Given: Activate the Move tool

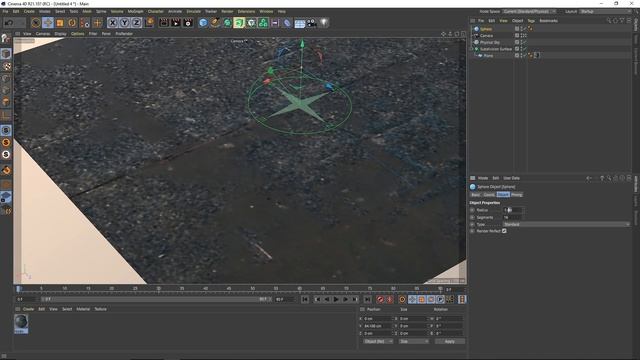Looking at the screenshot, I should (48, 23).
